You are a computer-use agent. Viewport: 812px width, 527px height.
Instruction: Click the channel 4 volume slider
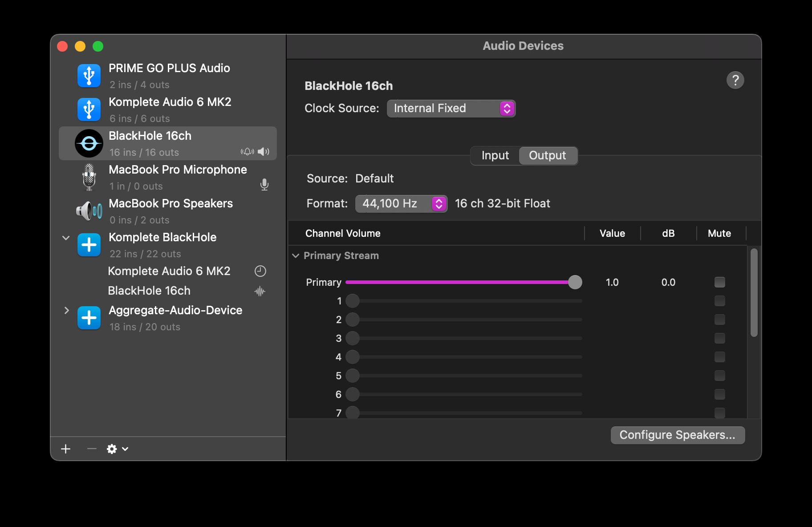[x=463, y=357]
